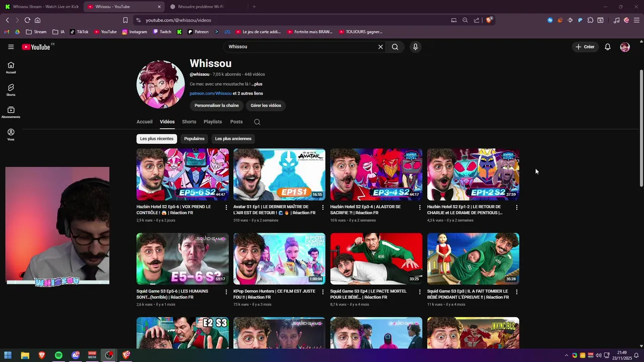Open options for Avatar S1 Ep1 video
The height and width of the screenshot is (362, 644).
click(x=323, y=207)
